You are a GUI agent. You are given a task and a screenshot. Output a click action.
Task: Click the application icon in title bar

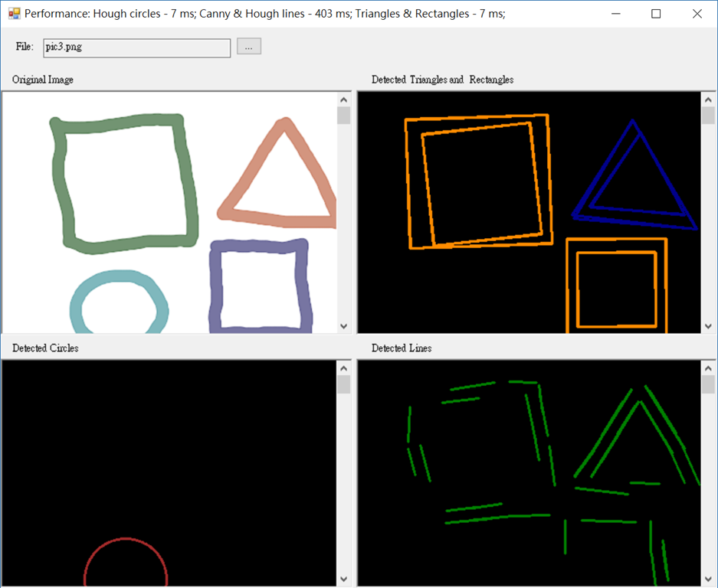[15, 13]
